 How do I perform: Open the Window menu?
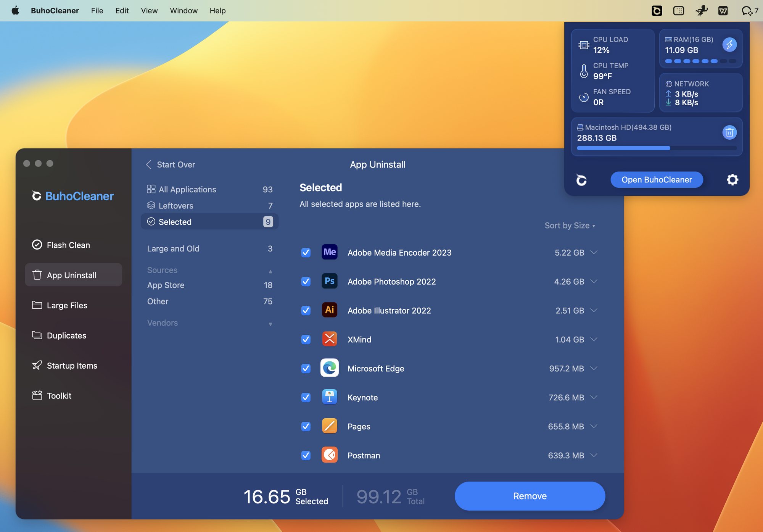pos(184,11)
